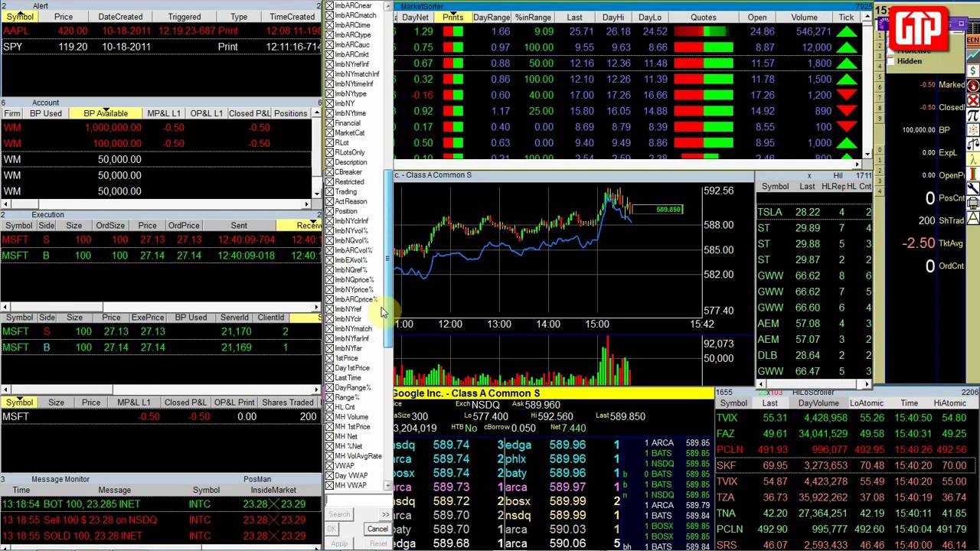Click the balance scales icon
The image size is (980, 551).
coord(973,145)
